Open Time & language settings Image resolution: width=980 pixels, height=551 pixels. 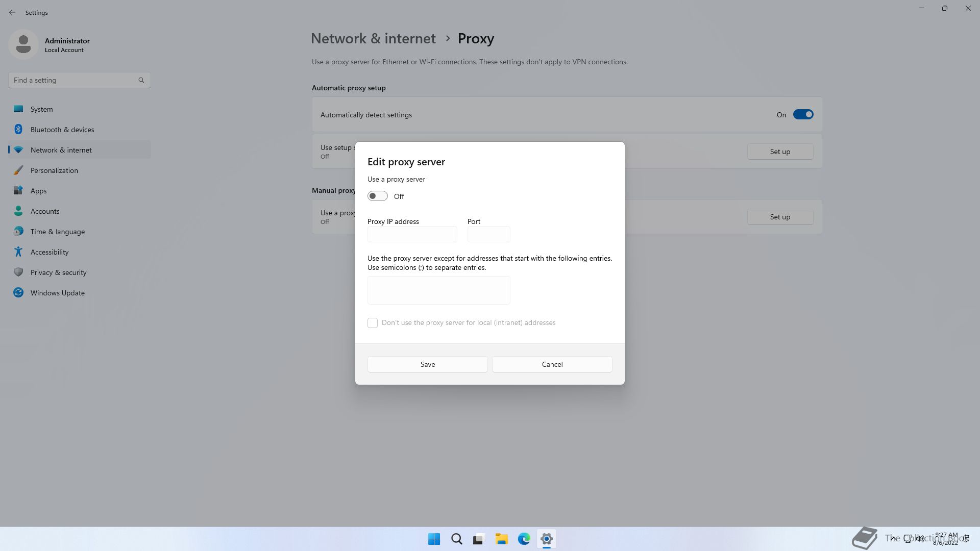pyautogui.click(x=57, y=232)
